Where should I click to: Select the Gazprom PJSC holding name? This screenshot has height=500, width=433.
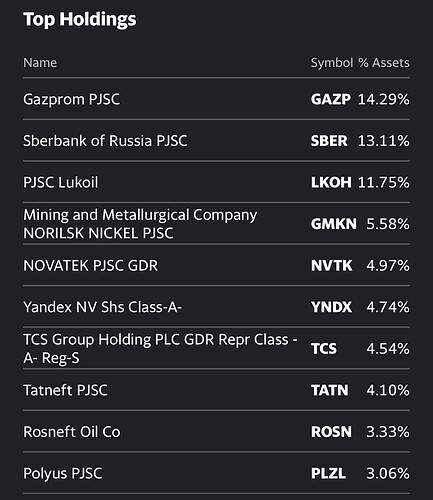tap(71, 99)
